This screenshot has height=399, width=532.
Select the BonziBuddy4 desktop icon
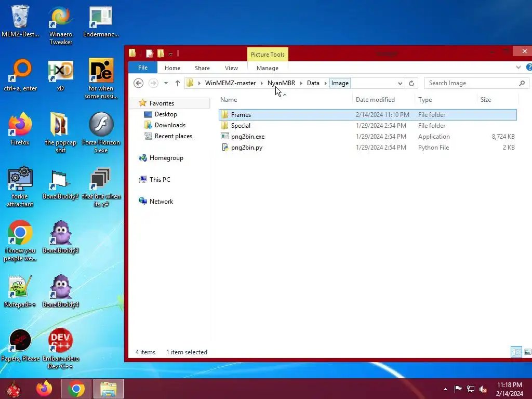coord(60,291)
